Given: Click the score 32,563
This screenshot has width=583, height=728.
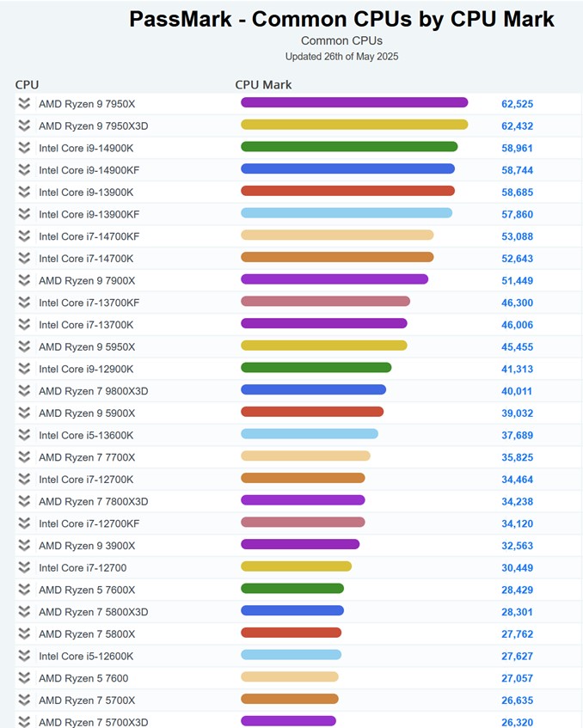Looking at the screenshot, I should point(517,546).
